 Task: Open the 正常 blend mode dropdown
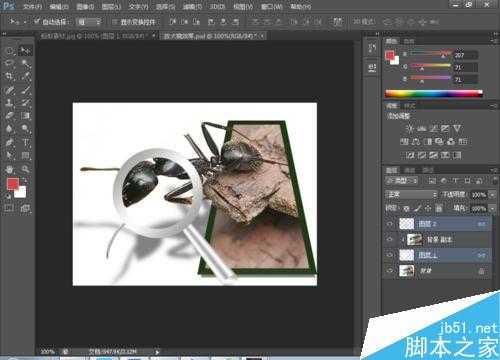pyautogui.click(x=411, y=194)
